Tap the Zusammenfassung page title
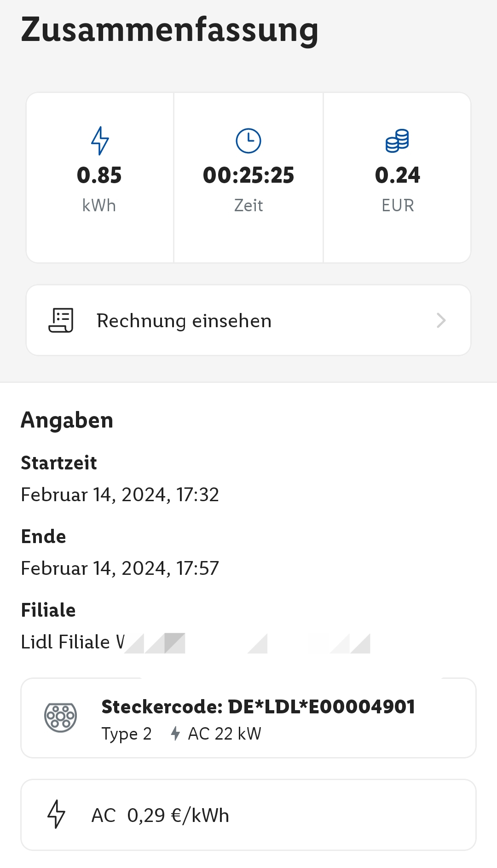The height and width of the screenshot is (868, 497). (x=169, y=30)
